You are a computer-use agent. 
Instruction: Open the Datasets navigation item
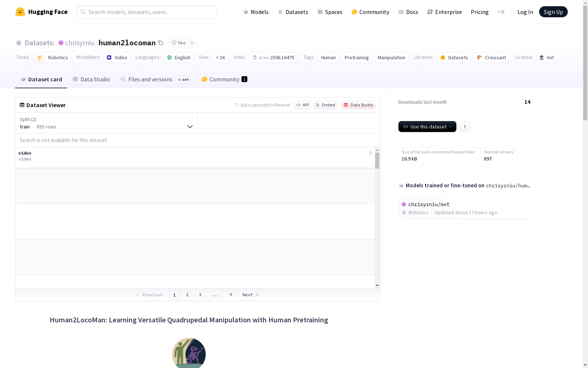click(293, 12)
